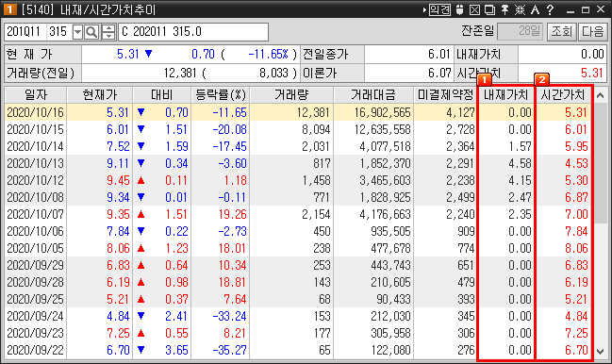Click the option code input field 201Q11 315
Image resolution: width=612 pixels, height=364 pixels.
pyautogui.click(x=39, y=32)
